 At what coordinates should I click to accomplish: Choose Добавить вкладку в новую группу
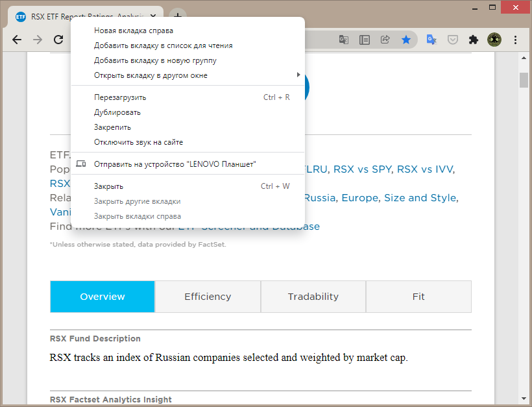pyautogui.click(x=187, y=60)
